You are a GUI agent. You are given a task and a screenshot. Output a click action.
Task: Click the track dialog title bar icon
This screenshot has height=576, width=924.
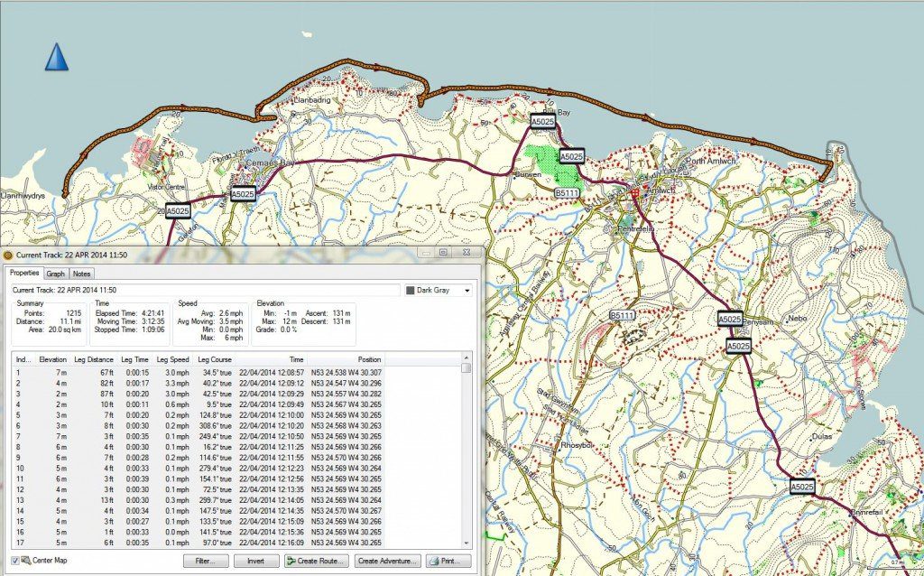coord(8,256)
